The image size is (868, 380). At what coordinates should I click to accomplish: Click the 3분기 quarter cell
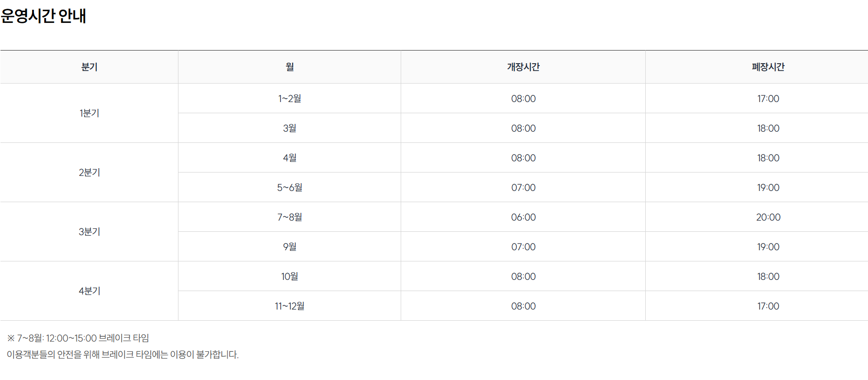[89, 232]
